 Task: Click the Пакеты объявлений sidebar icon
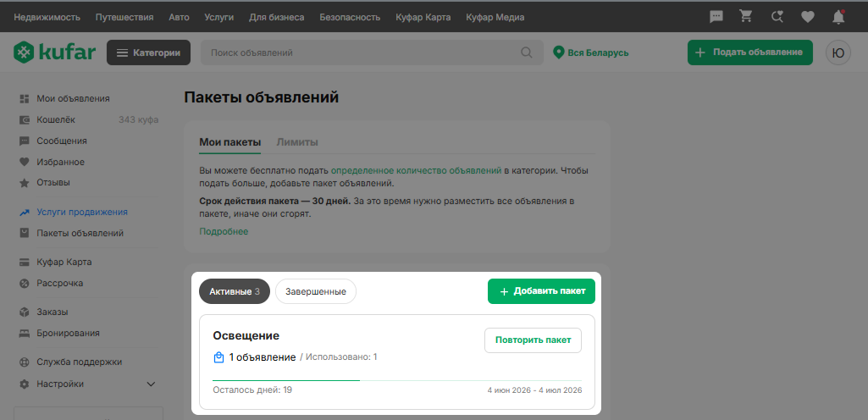point(24,233)
